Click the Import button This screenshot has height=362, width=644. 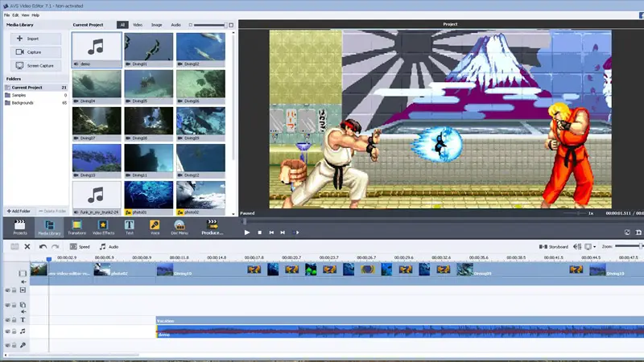pyautogui.click(x=35, y=39)
